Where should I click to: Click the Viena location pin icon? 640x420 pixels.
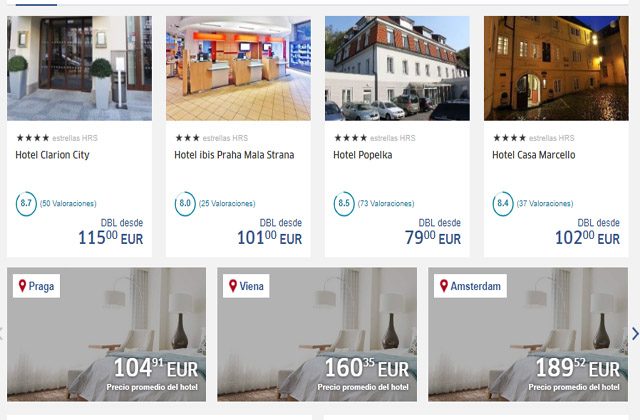coord(233,286)
